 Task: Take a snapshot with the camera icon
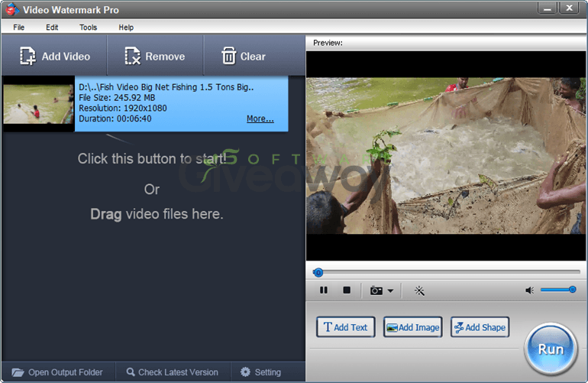pos(376,290)
